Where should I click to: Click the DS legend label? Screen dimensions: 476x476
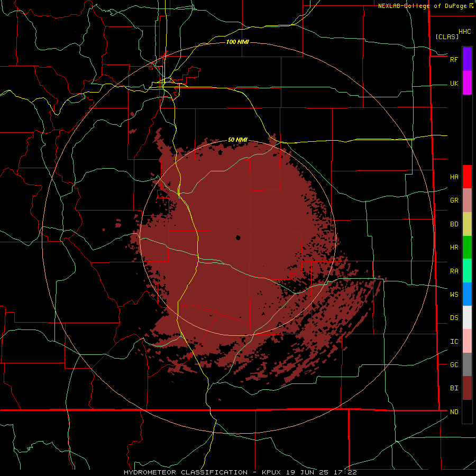[454, 317]
